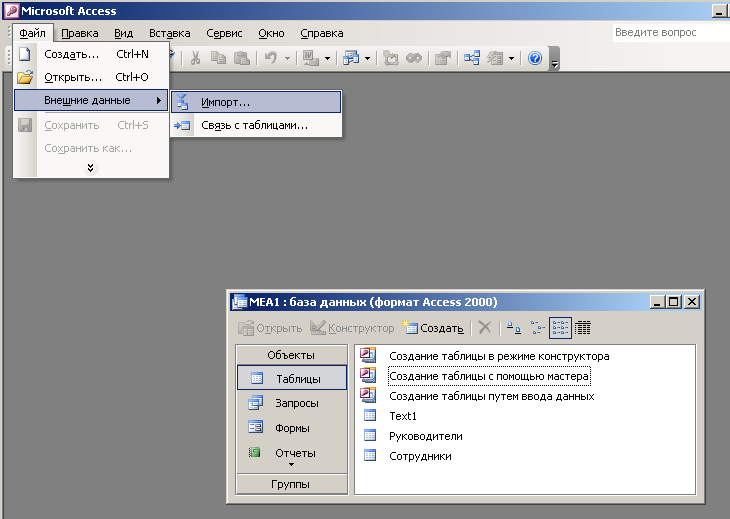The image size is (730, 519).
Task: Select Создание таблицы в режиме конструктора
Action: click(499, 356)
